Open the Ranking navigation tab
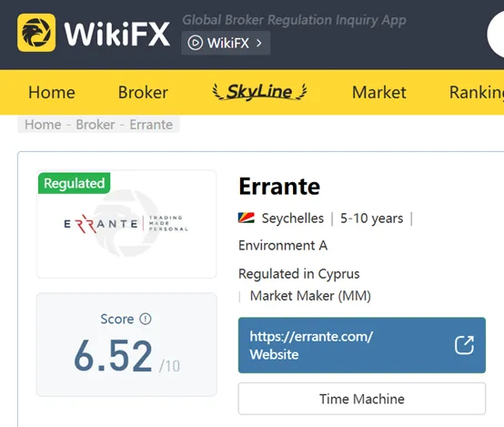This screenshot has height=427, width=504. [477, 92]
